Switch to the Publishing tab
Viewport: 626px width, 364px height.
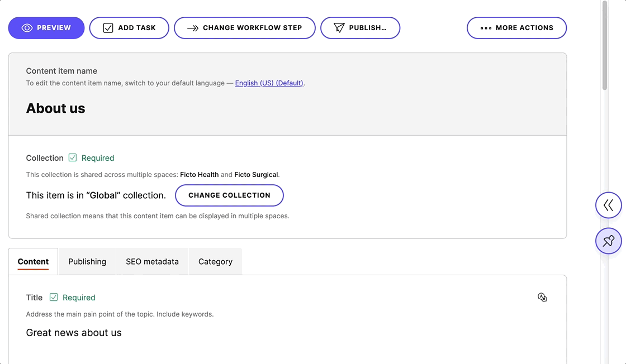(87, 261)
